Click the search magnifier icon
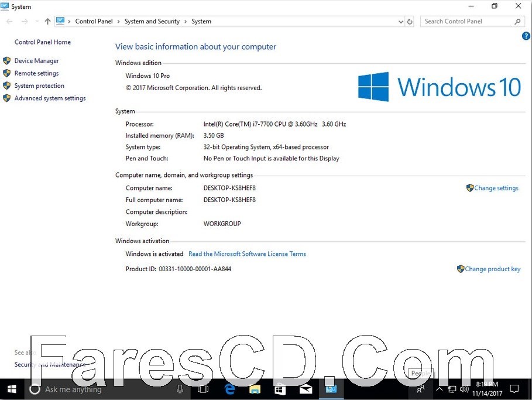This screenshot has width=532, height=400. pos(517,22)
